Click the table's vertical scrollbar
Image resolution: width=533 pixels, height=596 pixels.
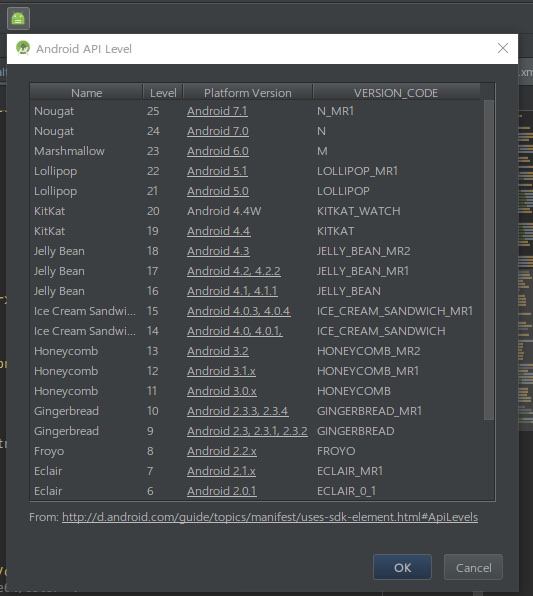[x=489, y=260]
